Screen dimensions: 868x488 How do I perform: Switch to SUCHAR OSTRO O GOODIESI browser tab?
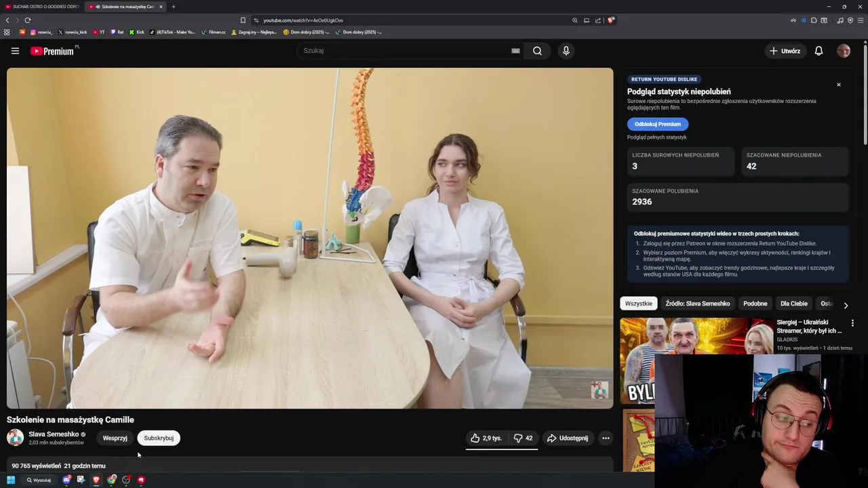42,7
